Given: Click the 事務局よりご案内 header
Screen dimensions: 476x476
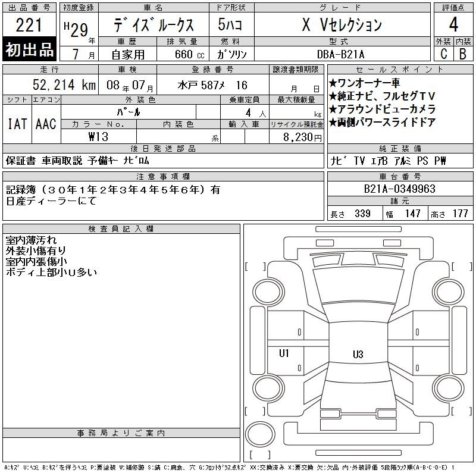Looking at the screenshot, I should point(121,433).
